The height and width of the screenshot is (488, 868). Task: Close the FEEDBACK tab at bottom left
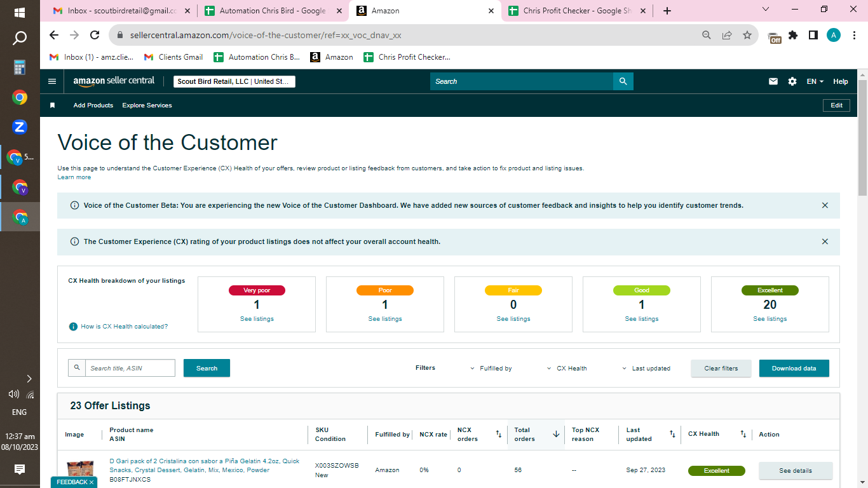(92, 482)
